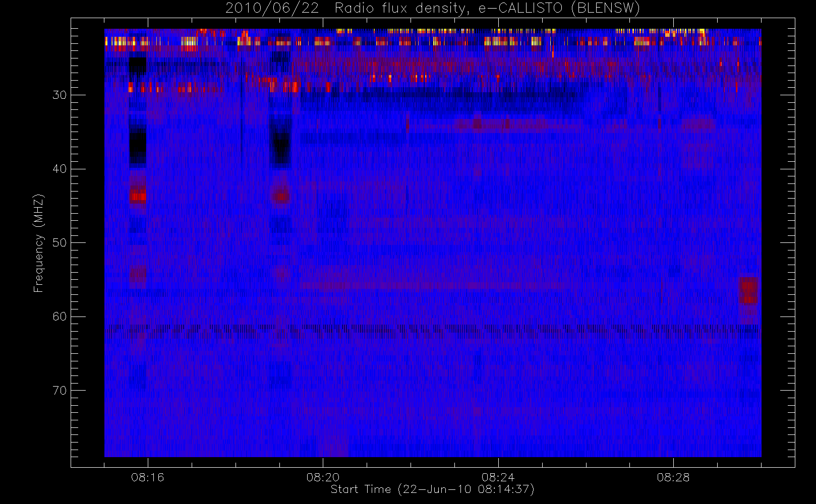Click the red burst near 56 MHz at plot's right edge

pyautogui.click(x=748, y=291)
